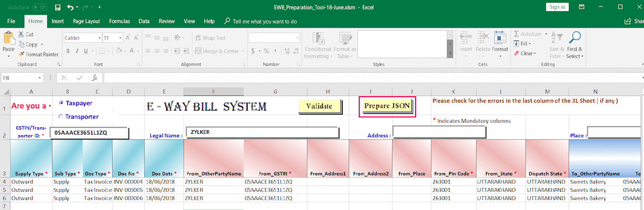Viewport: 644px width, 210px height.
Task: Click the Sign in button
Action: (x=557, y=7)
